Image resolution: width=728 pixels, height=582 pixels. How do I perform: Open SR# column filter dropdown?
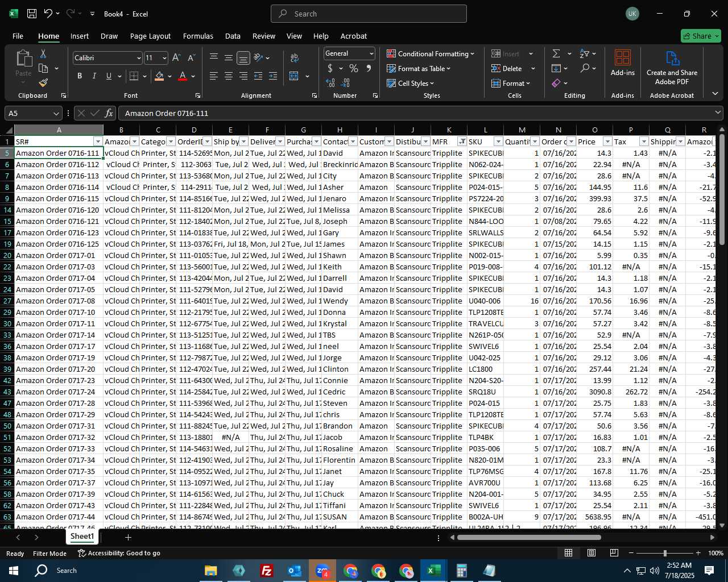click(98, 142)
